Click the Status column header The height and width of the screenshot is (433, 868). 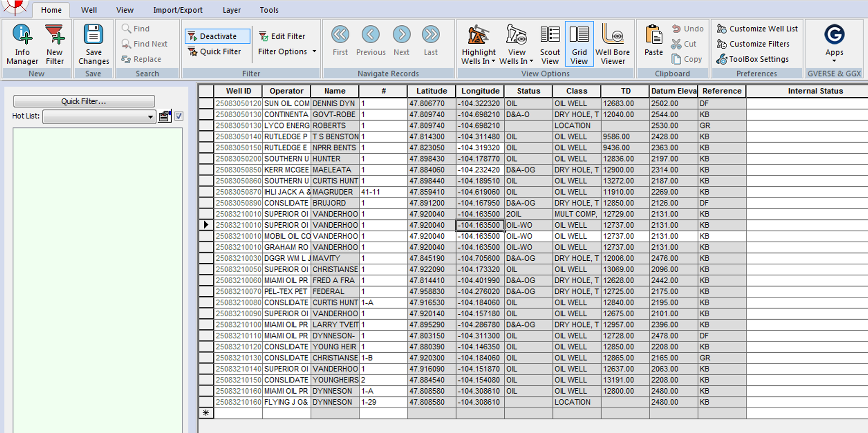pyautogui.click(x=528, y=91)
